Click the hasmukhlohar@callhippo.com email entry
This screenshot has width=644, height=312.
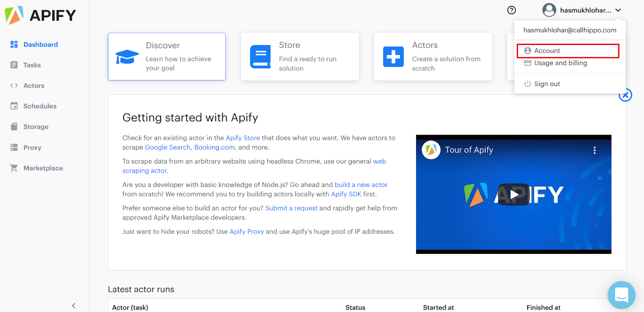[570, 30]
